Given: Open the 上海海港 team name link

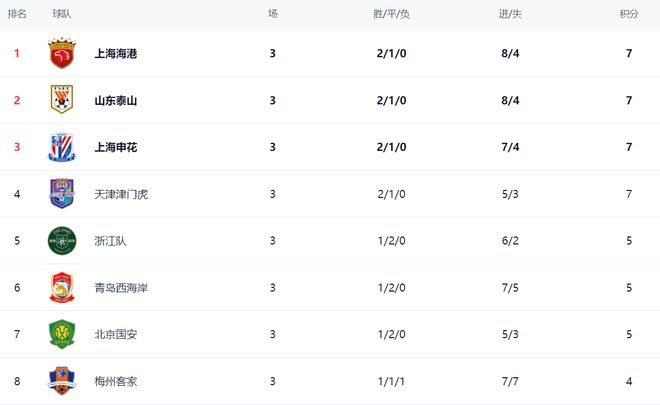Looking at the screenshot, I should [116, 53].
